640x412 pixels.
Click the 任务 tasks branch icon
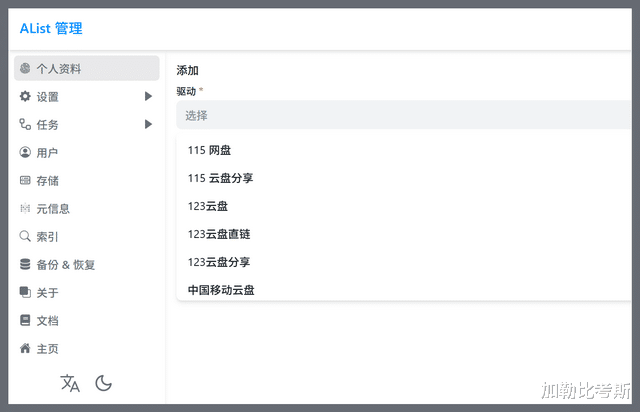25,124
